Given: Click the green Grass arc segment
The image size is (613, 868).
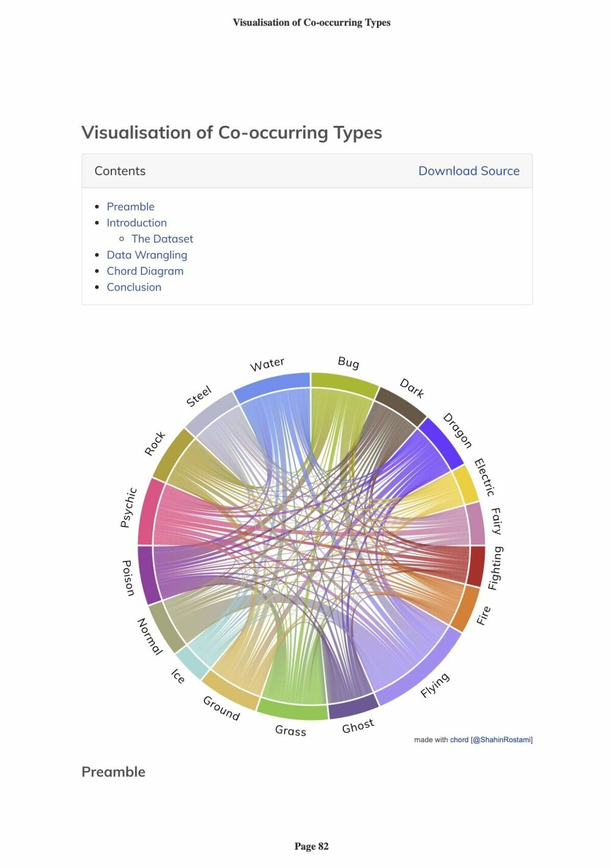Looking at the screenshot, I should pos(292,711).
